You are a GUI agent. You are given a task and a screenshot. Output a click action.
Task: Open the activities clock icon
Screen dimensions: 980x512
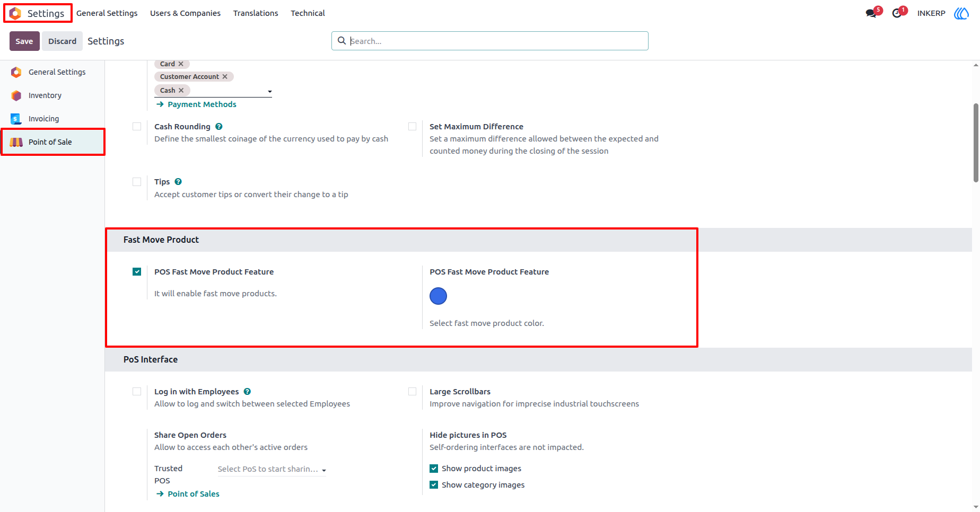tap(897, 13)
